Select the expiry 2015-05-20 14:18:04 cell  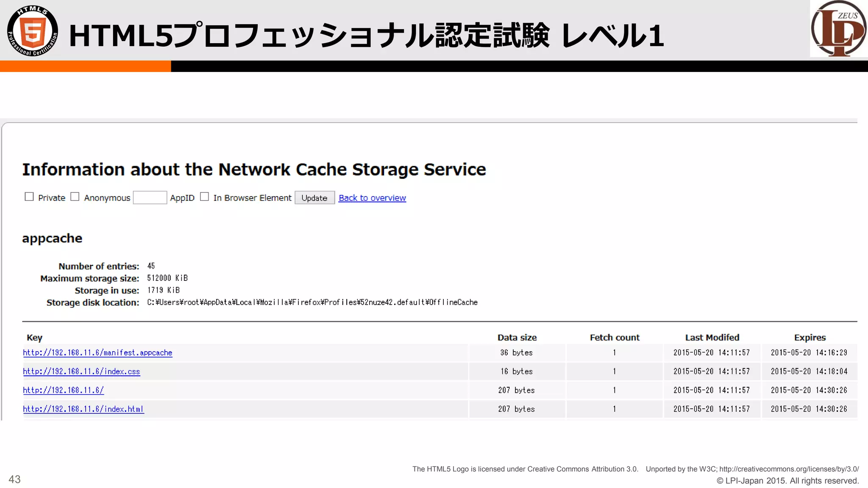pyautogui.click(x=809, y=372)
